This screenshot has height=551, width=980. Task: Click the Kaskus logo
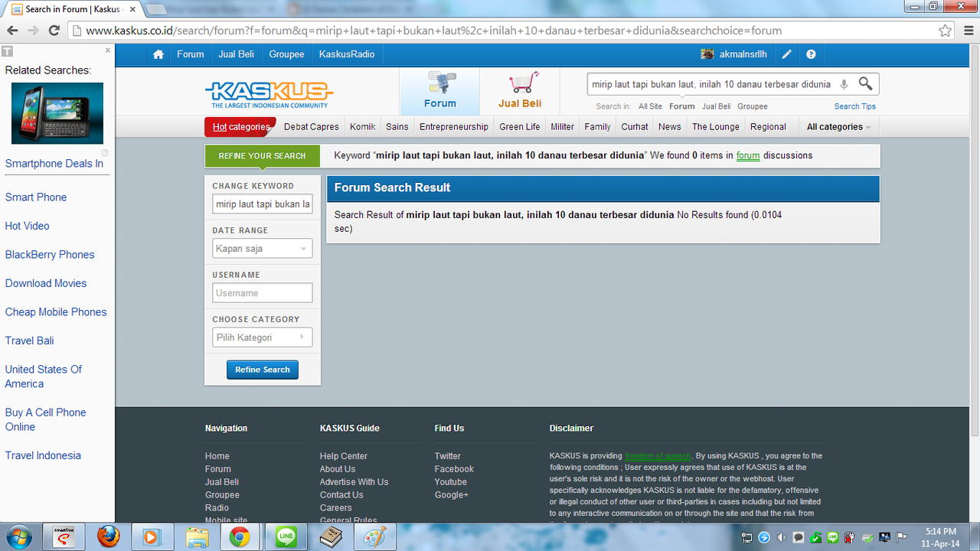269,95
